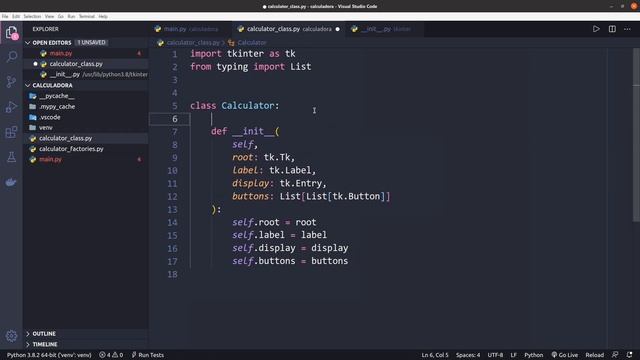The image size is (640, 360).
Task: Click the EXPLORER panel title
Action: (x=45, y=29)
